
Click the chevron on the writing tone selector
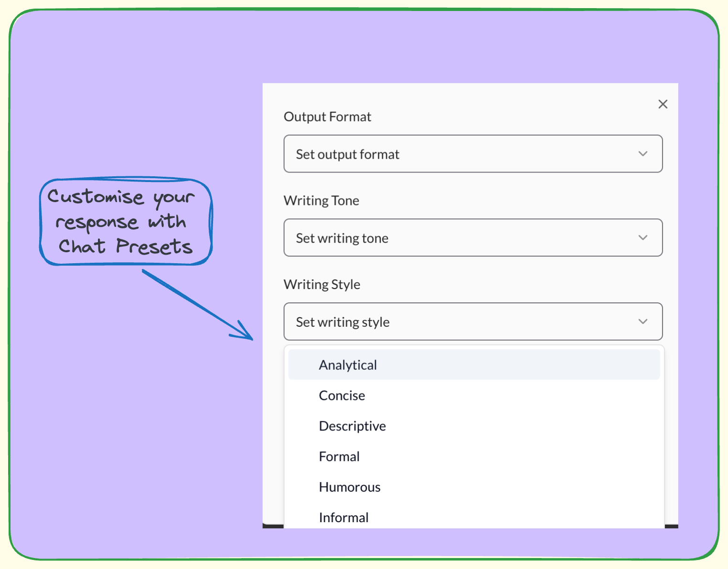pyautogui.click(x=643, y=237)
